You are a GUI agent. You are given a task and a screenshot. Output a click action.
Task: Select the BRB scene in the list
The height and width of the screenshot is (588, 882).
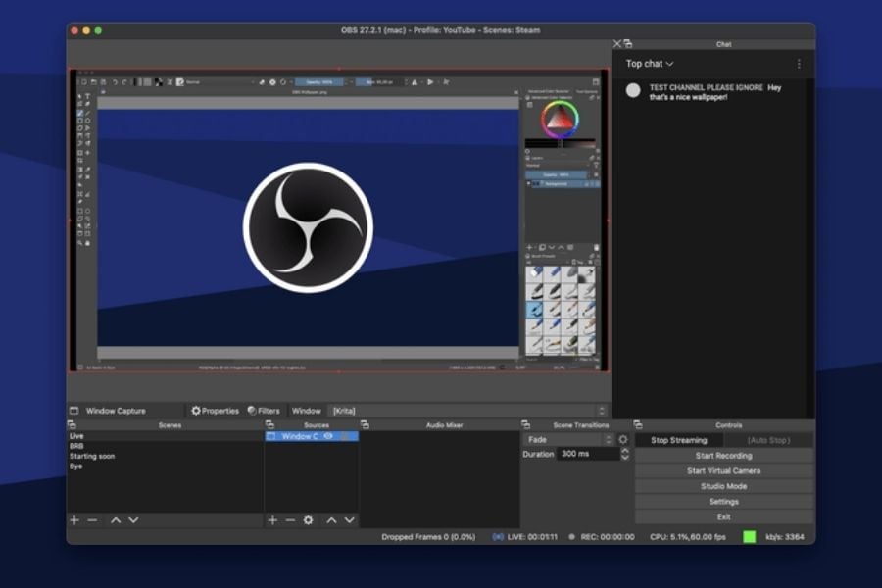(x=76, y=446)
